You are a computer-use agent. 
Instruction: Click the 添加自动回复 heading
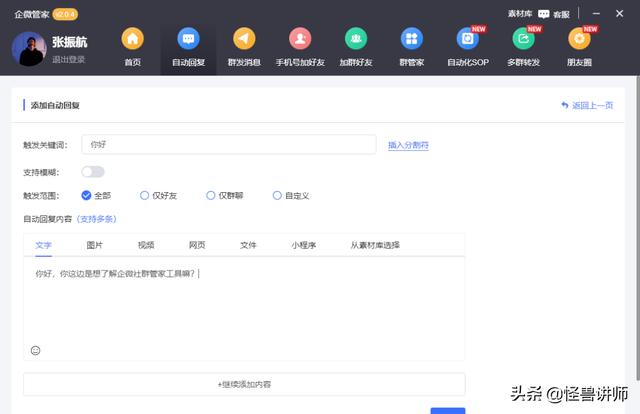(x=55, y=105)
